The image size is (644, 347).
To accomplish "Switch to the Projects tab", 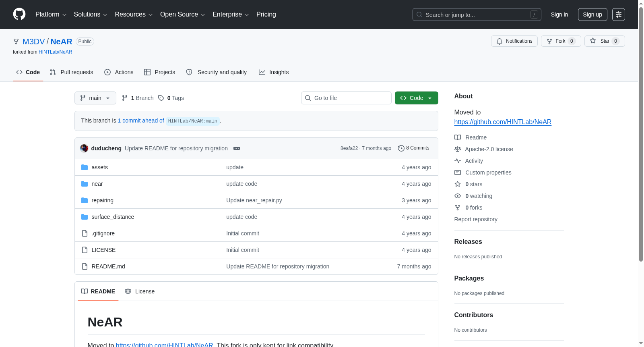I will 160,72.
